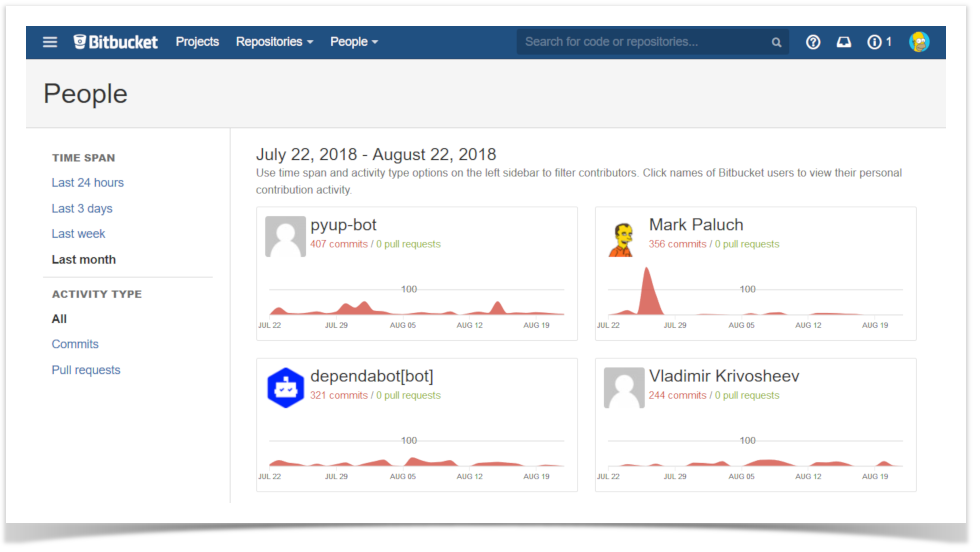Open Vladimir Krivosheev's gray avatar
This screenshot has width=980, height=552.
[624, 388]
